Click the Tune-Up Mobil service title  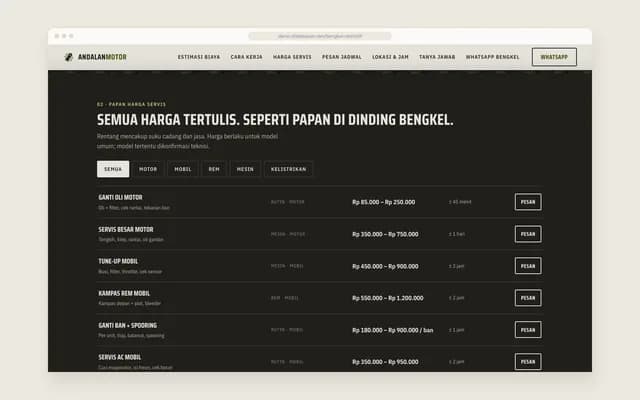118,261
